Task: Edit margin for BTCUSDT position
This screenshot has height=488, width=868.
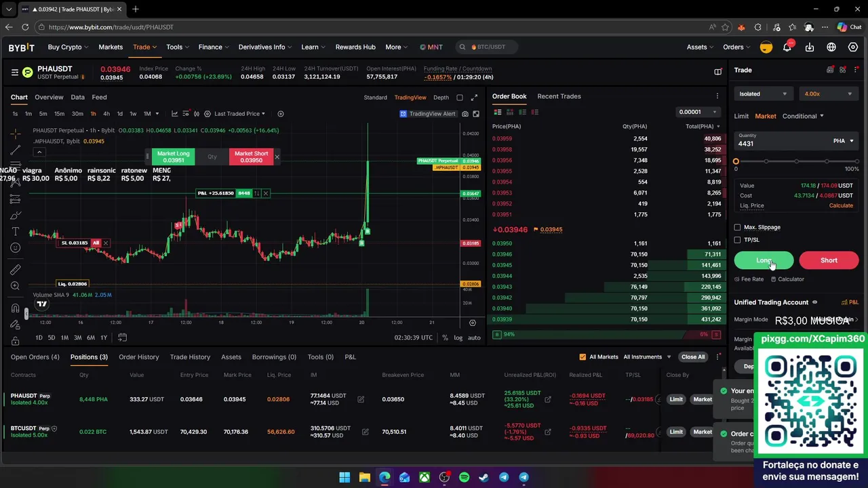Action: click(x=365, y=432)
